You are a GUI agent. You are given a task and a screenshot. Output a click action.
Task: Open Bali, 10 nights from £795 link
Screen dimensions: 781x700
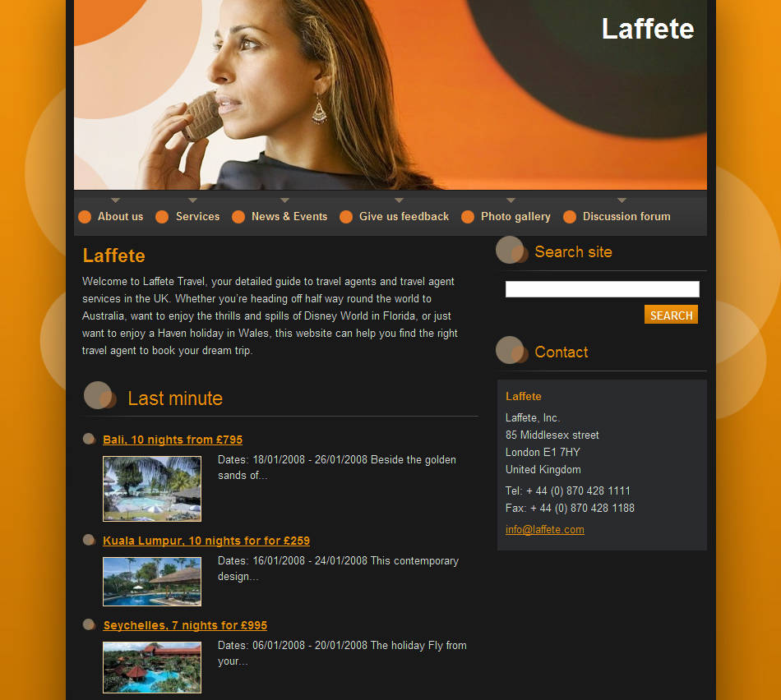click(173, 440)
